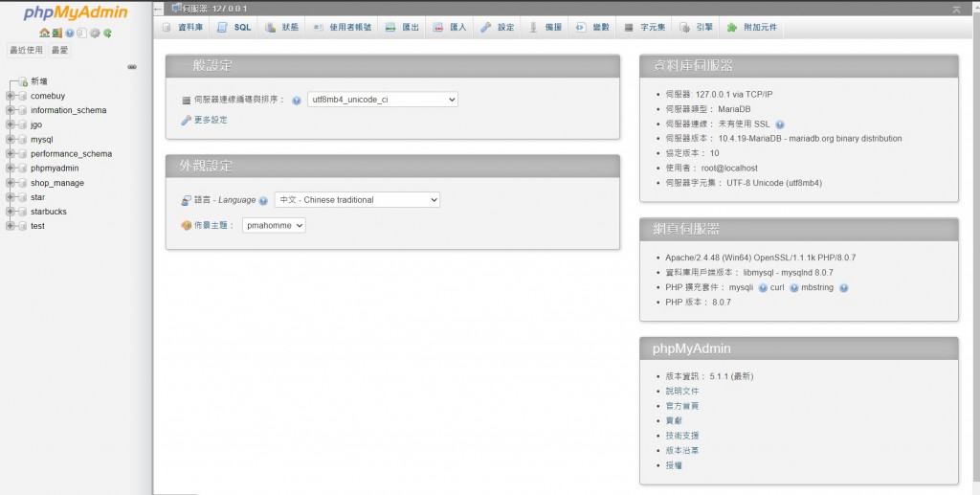Click help icon after mysqli extension
The height and width of the screenshot is (495, 980).
(763, 288)
